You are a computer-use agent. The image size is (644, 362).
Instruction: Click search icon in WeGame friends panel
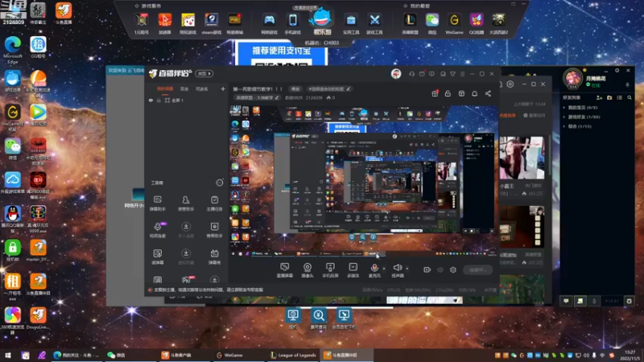[630, 97]
